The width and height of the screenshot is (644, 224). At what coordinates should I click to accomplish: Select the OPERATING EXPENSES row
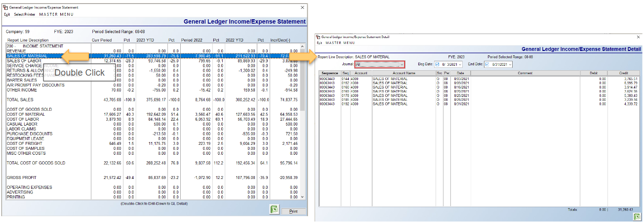(x=153, y=187)
